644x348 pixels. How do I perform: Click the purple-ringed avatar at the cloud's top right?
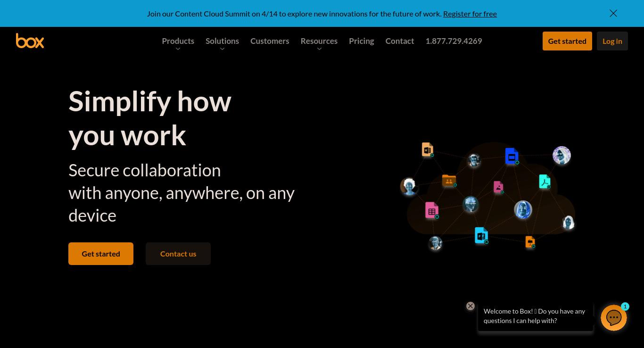pyautogui.click(x=561, y=155)
